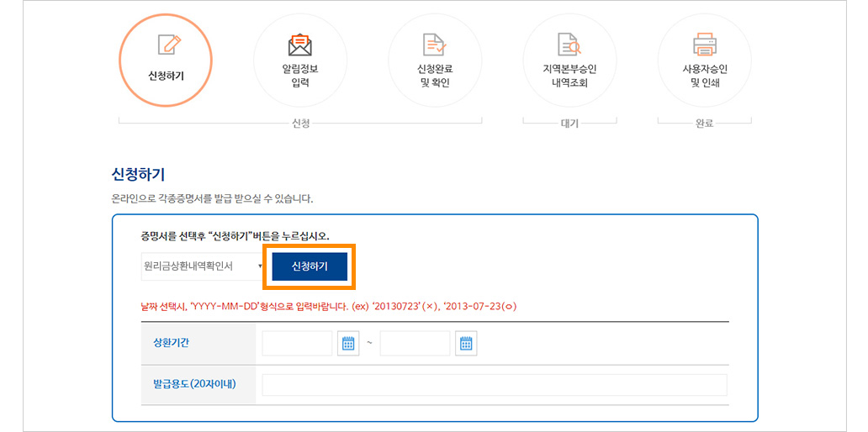Click the 온라인으로 각종증명서를 발급 description text
Viewport: 868px width, 432px height.
(212, 198)
